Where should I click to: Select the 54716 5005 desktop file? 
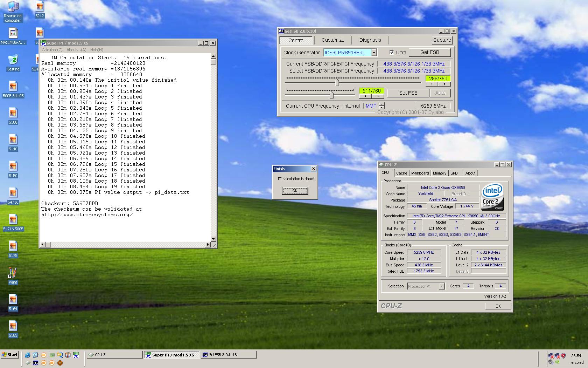(x=13, y=223)
